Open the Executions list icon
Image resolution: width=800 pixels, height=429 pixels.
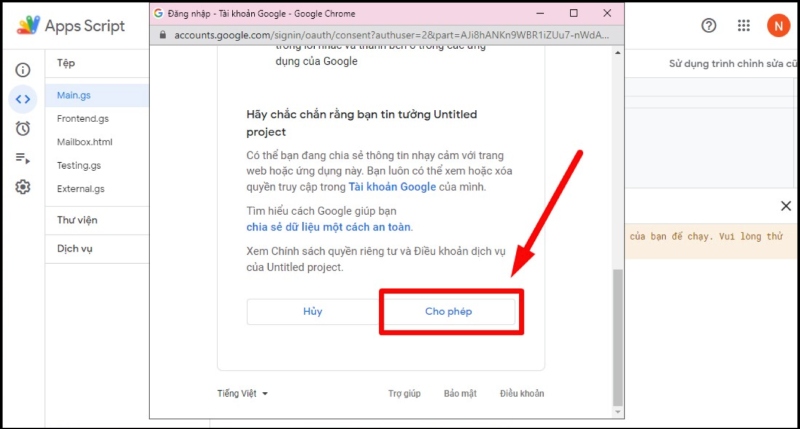coord(22,157)
